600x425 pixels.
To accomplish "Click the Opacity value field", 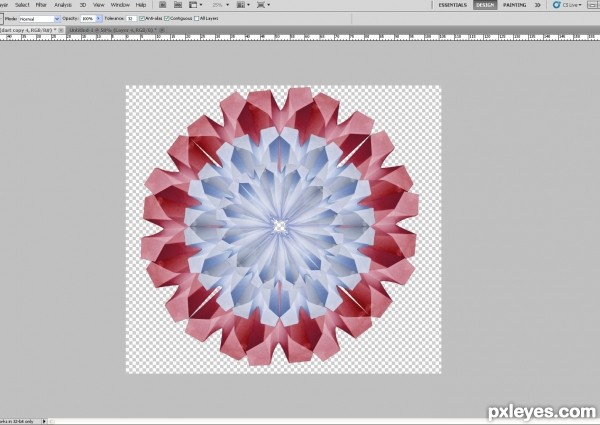I will pos(88,18).
